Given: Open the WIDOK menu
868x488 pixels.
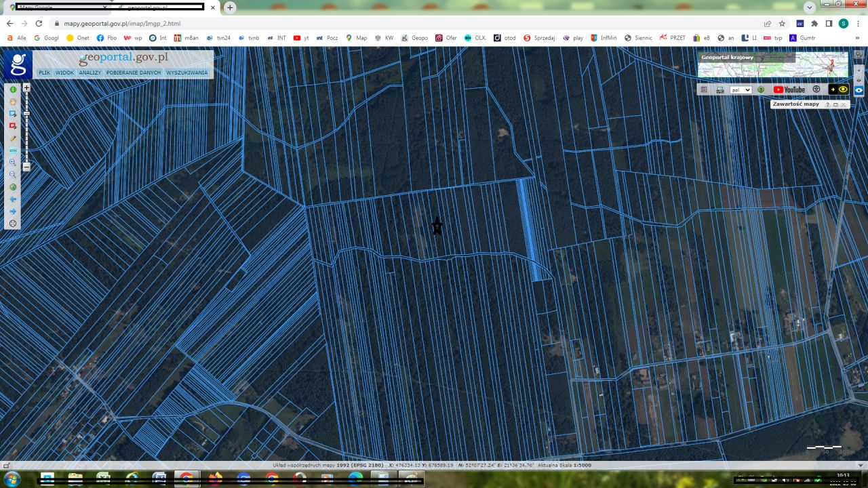Looking at the screenshot, I should tap(64, 73).
